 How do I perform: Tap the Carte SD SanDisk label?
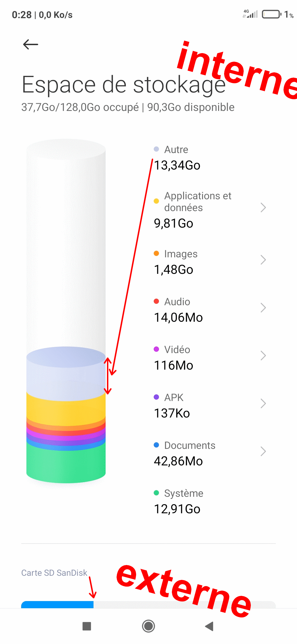[54, 573]
